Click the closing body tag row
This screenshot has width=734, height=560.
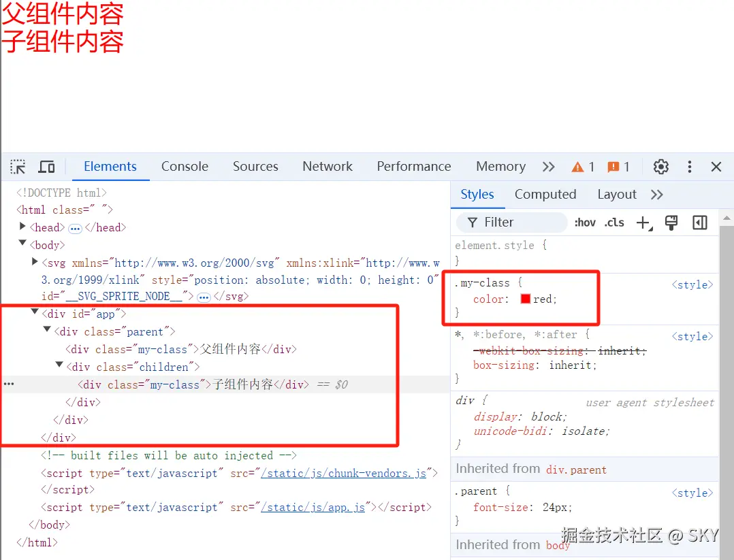(x=49, y=525)
